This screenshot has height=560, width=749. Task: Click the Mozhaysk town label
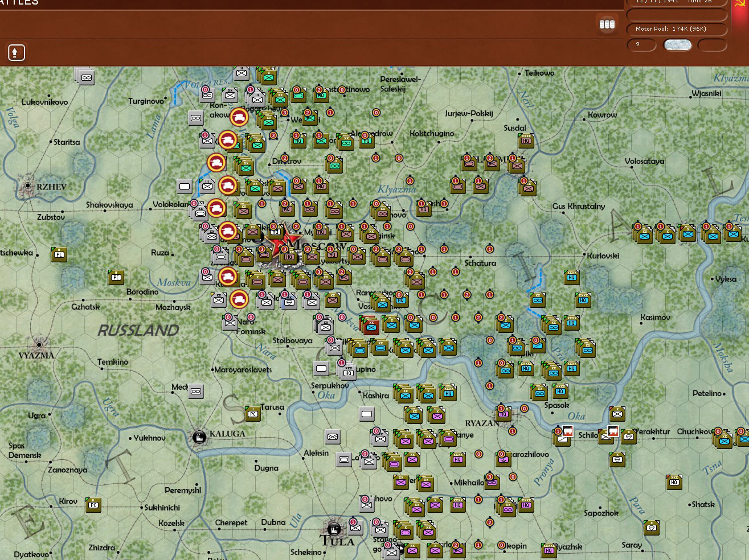coord(173,307)
